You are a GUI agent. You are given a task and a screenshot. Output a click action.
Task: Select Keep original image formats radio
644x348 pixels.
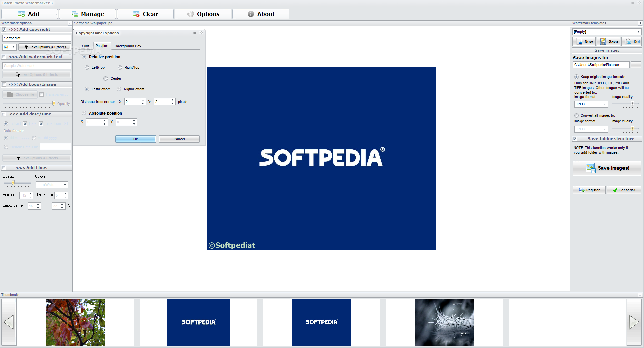pos(576,77)
